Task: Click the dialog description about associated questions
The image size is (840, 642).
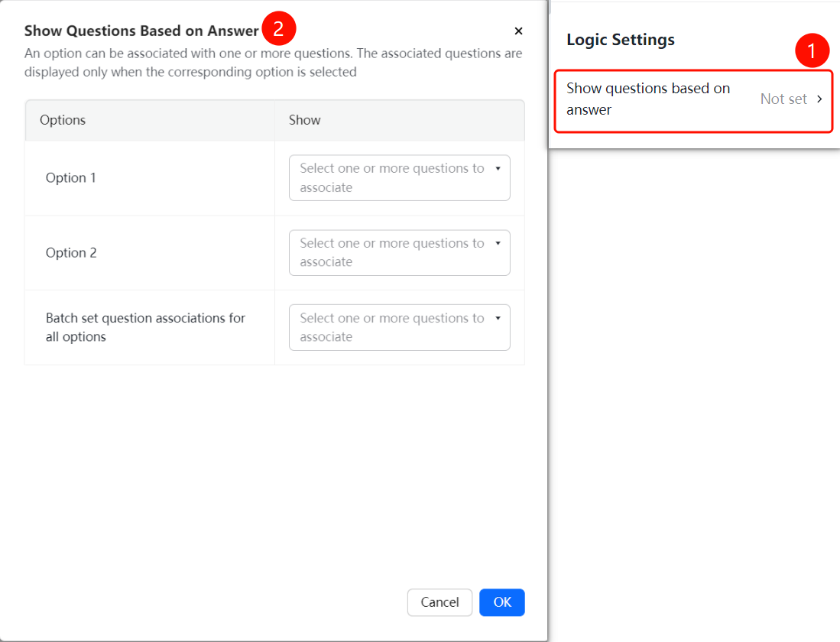Action: pos(273,63)
